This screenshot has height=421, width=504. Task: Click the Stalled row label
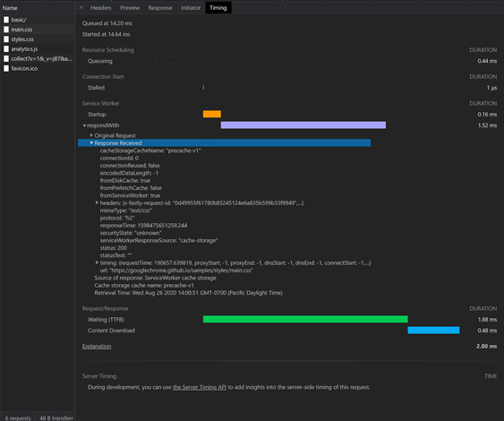[96, 88]
